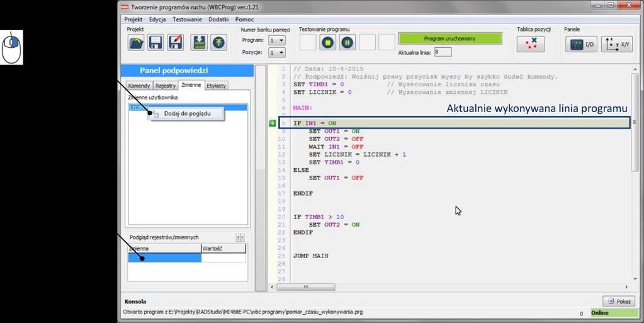This screenshot has width=644, height=323.
Task: Click the round upload arrow icon
Action: (219, 42)
